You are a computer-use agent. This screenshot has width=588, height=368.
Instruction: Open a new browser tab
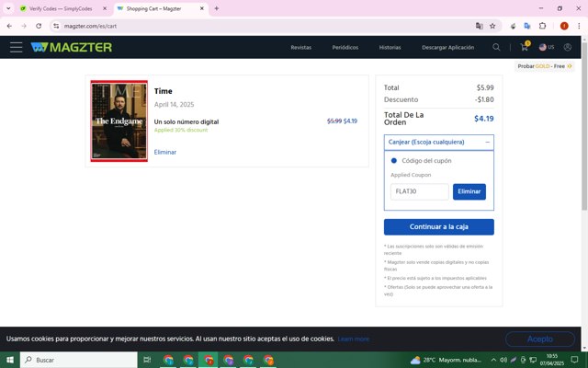tap(217, 8)
